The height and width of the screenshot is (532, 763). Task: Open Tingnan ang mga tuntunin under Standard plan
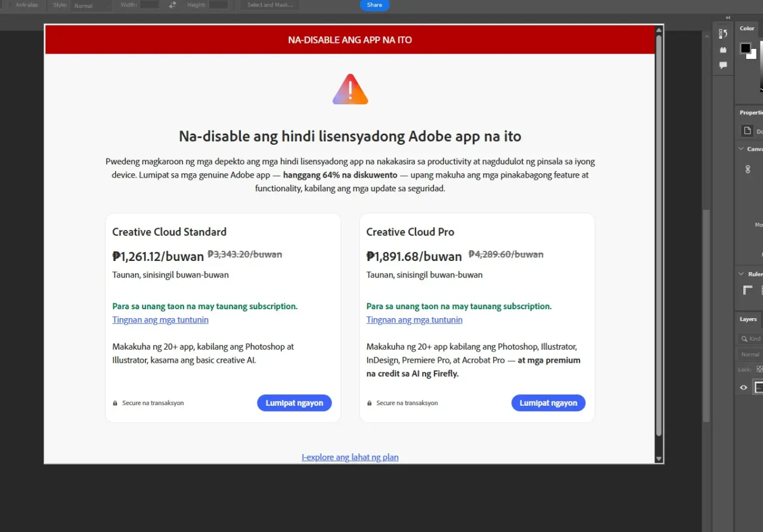160,320
